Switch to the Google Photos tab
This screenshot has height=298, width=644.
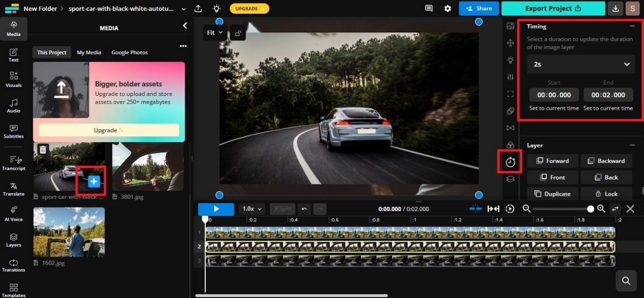pyautogui.click(x=130, y=52)
